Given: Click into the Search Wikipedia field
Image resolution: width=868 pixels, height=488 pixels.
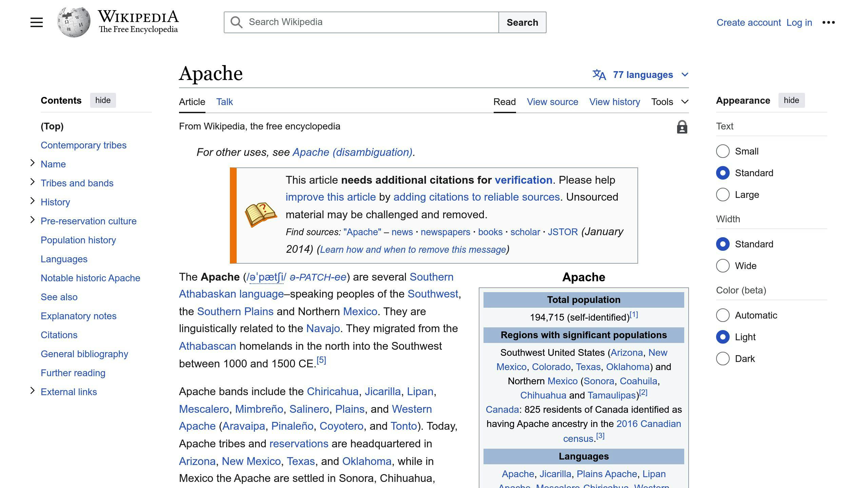Looking at the screenshot, I should [361, 22].
